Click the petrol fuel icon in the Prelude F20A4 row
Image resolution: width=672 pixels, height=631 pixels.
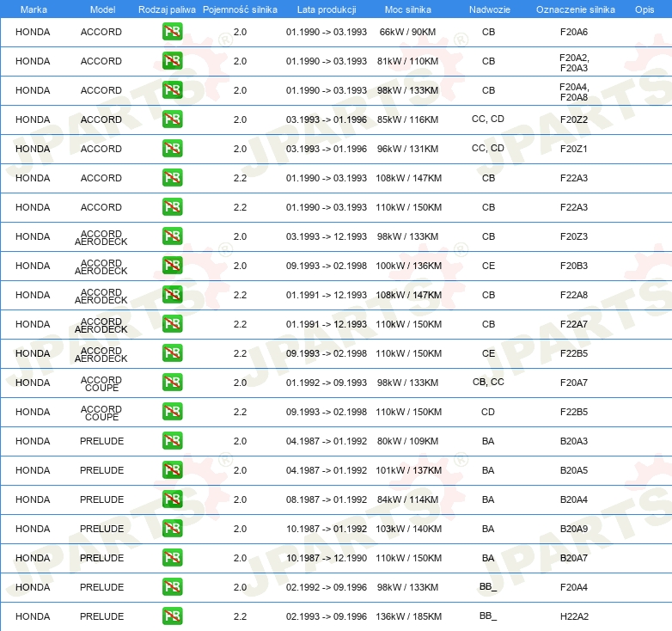point(172,587)
